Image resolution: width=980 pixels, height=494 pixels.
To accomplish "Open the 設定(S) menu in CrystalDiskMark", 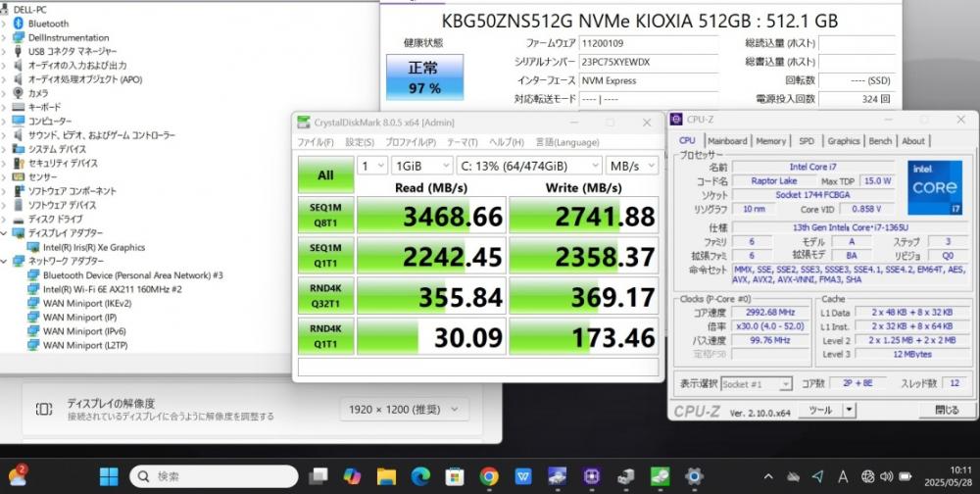I will coord(360,142).
